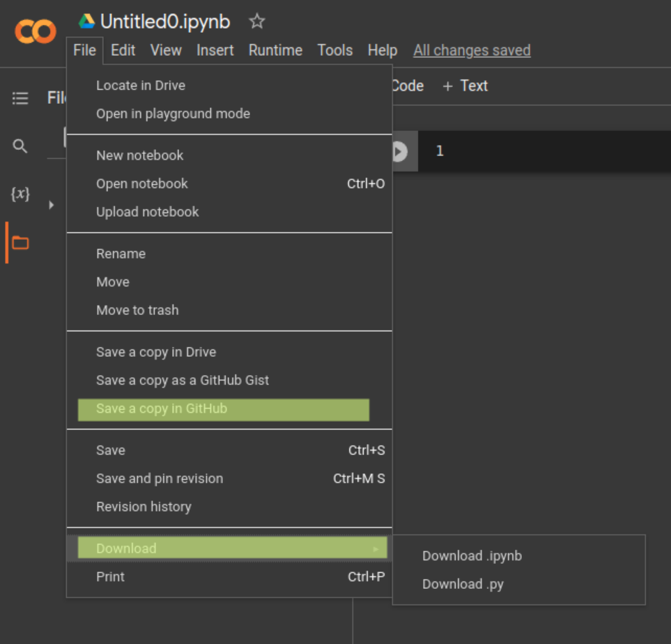Open the table of contents sidebar icon
The width and height of the screenshot is (671, 644).
coord(20,98)
